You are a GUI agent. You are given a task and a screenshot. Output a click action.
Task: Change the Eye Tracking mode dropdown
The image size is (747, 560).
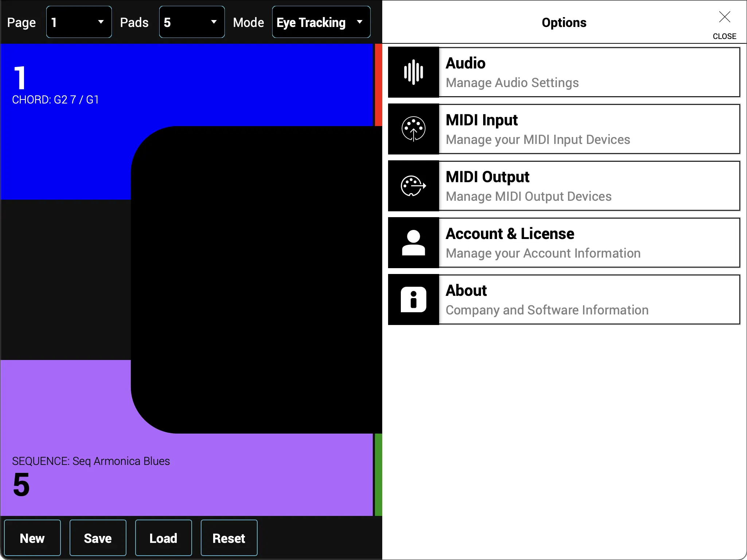coord(320,22)
